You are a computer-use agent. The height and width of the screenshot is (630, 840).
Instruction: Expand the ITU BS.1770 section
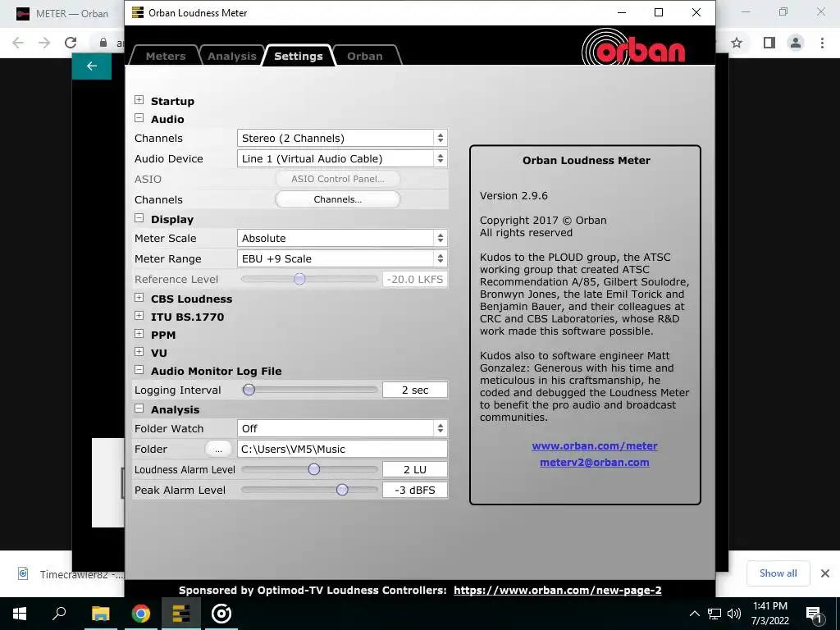point(139,316)
